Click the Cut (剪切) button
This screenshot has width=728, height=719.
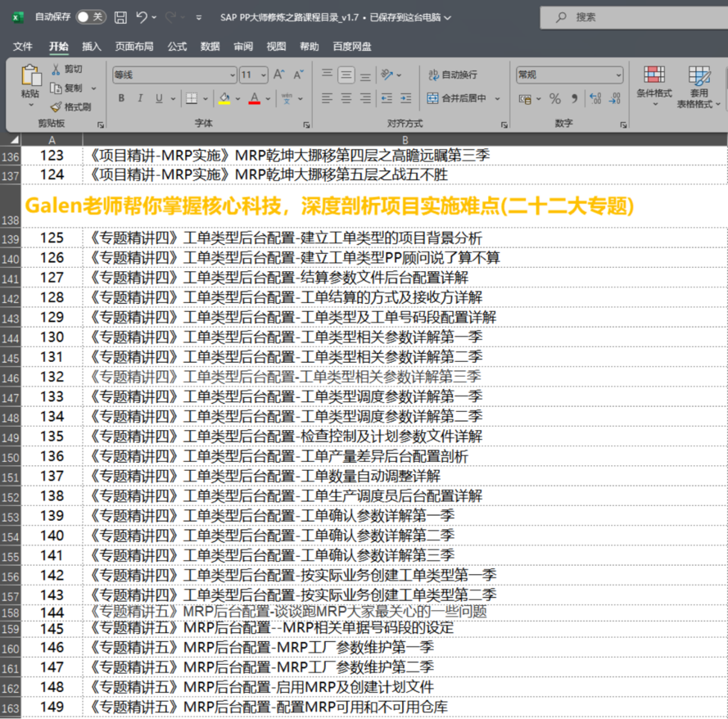(67, 69)
